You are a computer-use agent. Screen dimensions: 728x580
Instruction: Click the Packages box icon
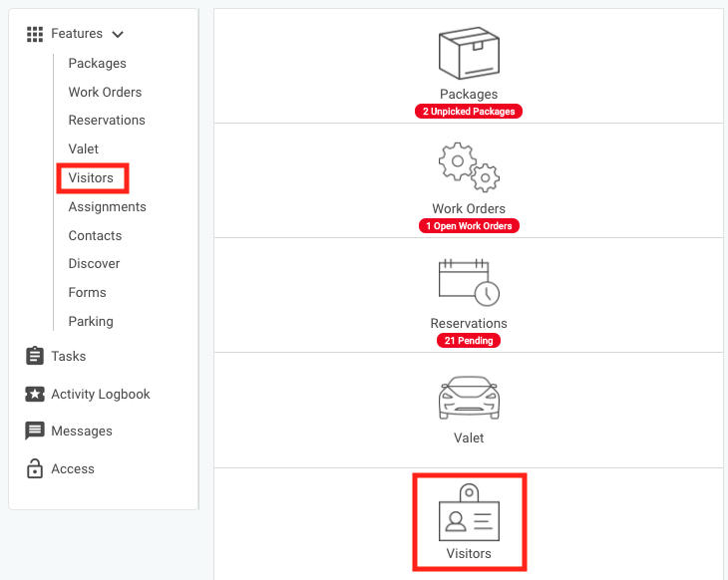pyautogui.click(x=469, y=54)
